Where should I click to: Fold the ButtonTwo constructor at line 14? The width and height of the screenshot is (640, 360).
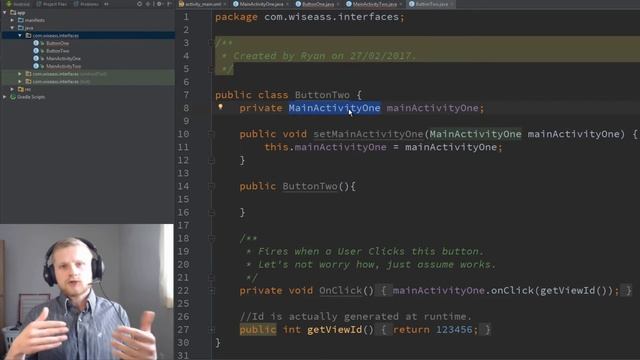[x=211, y=186]
